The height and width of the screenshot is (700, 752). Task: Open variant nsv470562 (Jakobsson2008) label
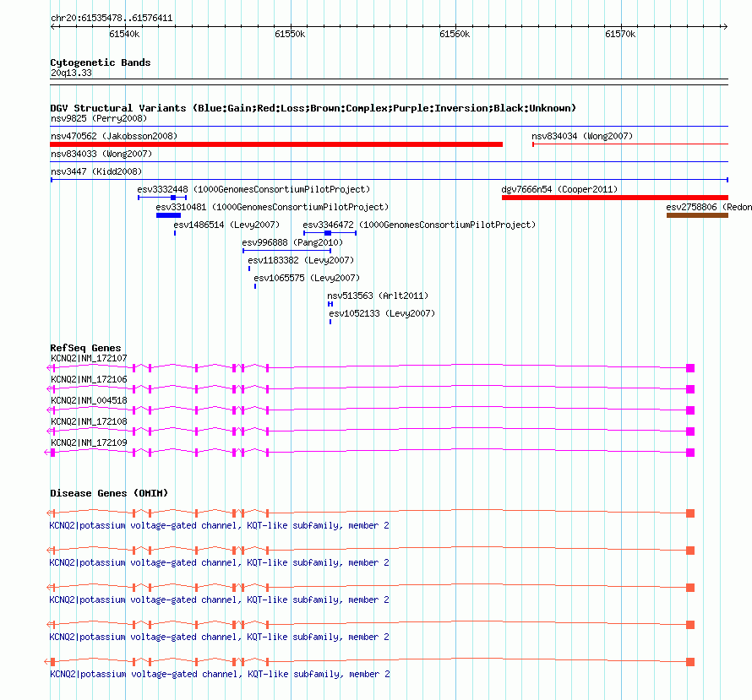pyautogui.click(x=114, y=136)
